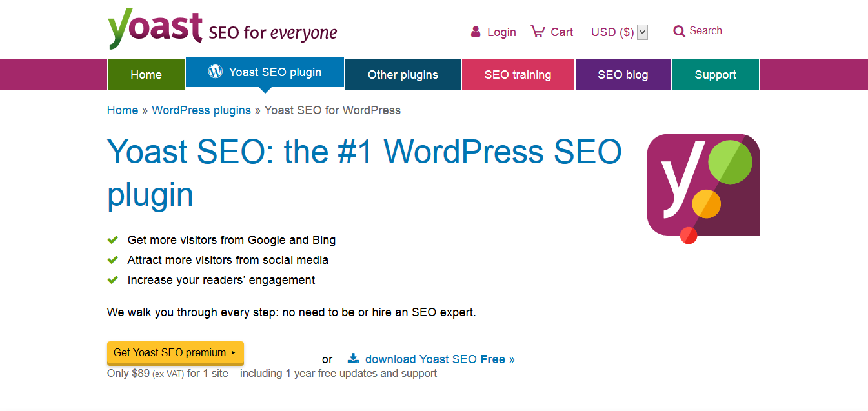
Task: Click the WordPress icon on plugin tab
Action: tap(216, 72)
